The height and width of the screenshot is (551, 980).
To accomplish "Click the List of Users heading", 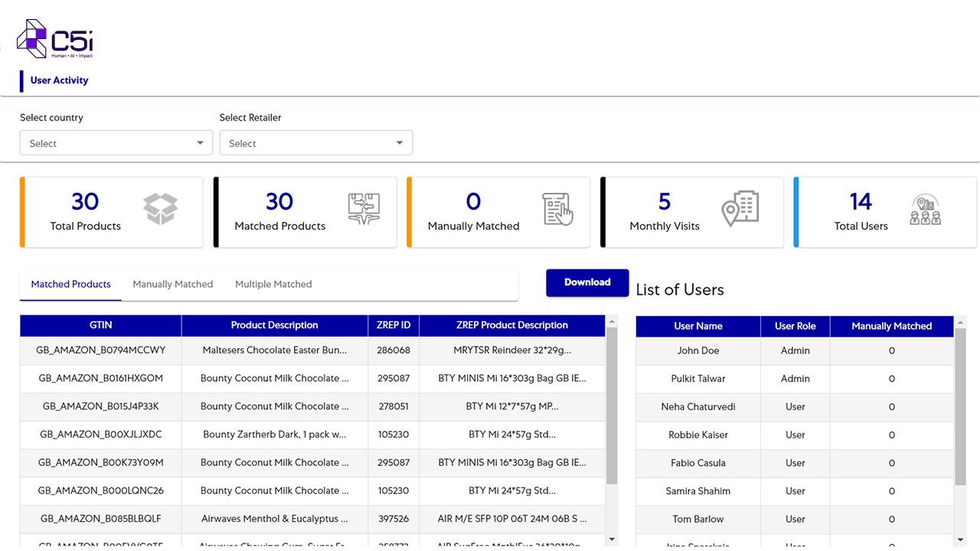I will pos(680,290).
